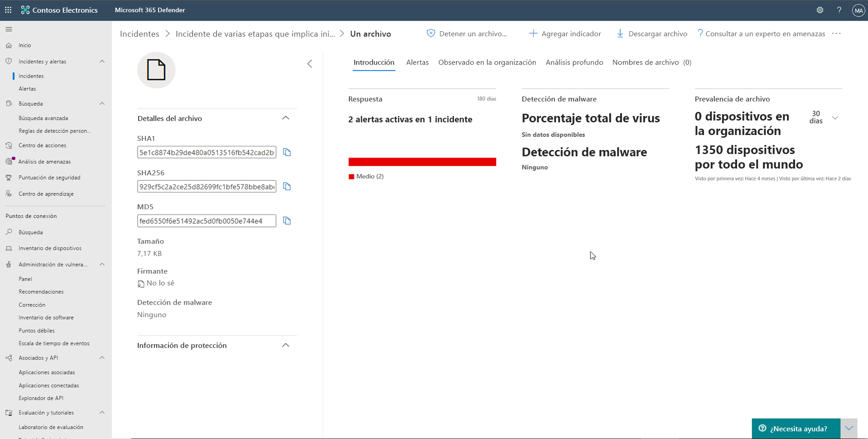Expand the help widget dropdown arrow
This screenshot has width=868, height=439.
[849, 428]
